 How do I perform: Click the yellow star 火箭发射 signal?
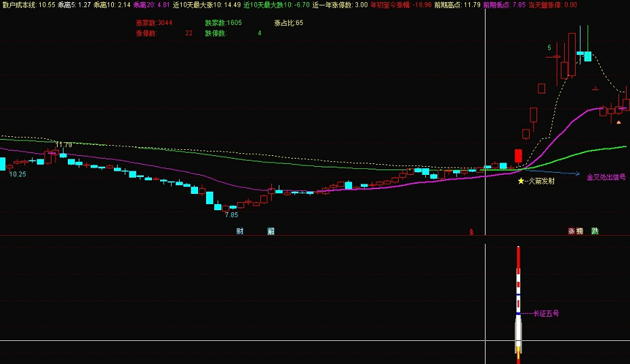tap(521, 181)
